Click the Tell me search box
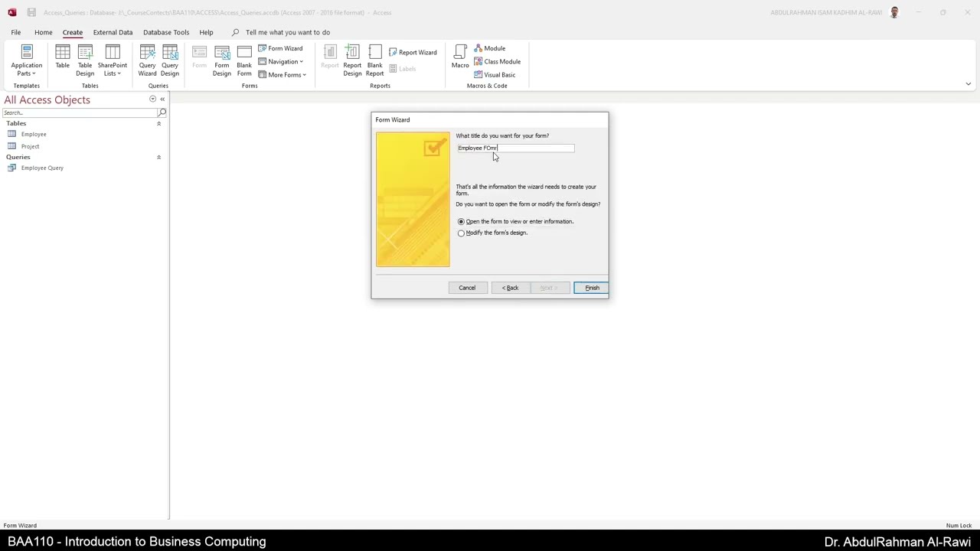The image size is (980, 551). tap(288, 32)
